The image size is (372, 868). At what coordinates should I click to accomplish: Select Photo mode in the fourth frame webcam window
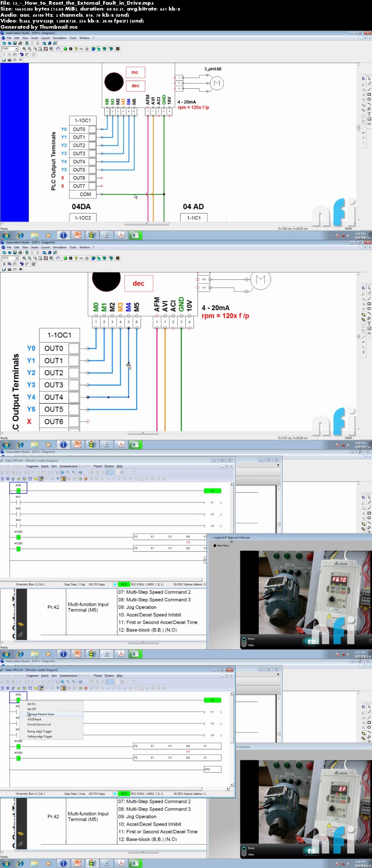251,848
